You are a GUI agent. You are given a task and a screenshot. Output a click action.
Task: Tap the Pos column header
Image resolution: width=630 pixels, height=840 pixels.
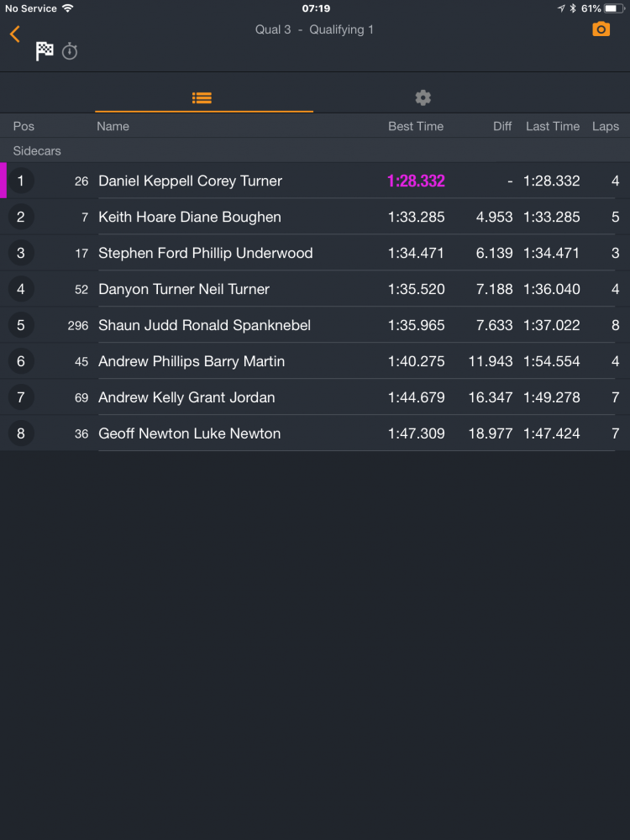tap(24, 126)
